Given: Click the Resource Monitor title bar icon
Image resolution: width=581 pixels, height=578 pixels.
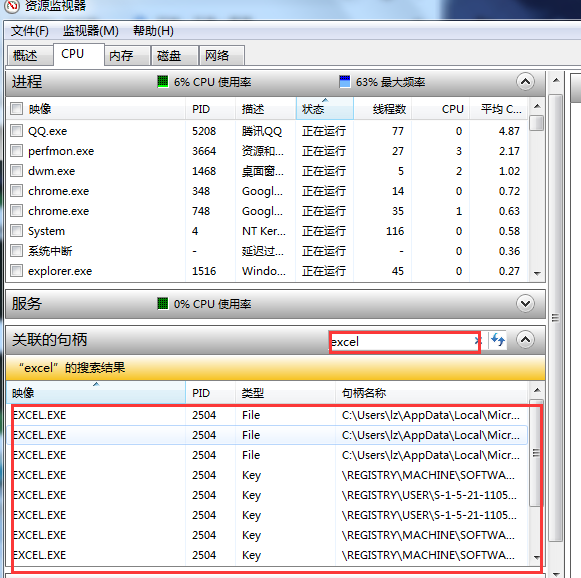Looking at the screenshot, I should coord(11,5).
